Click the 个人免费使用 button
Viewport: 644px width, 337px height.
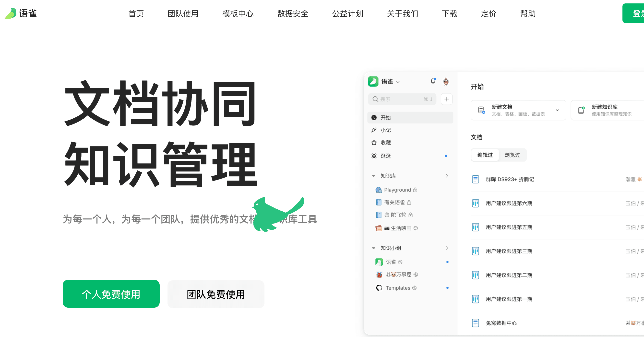click(111, 294)
